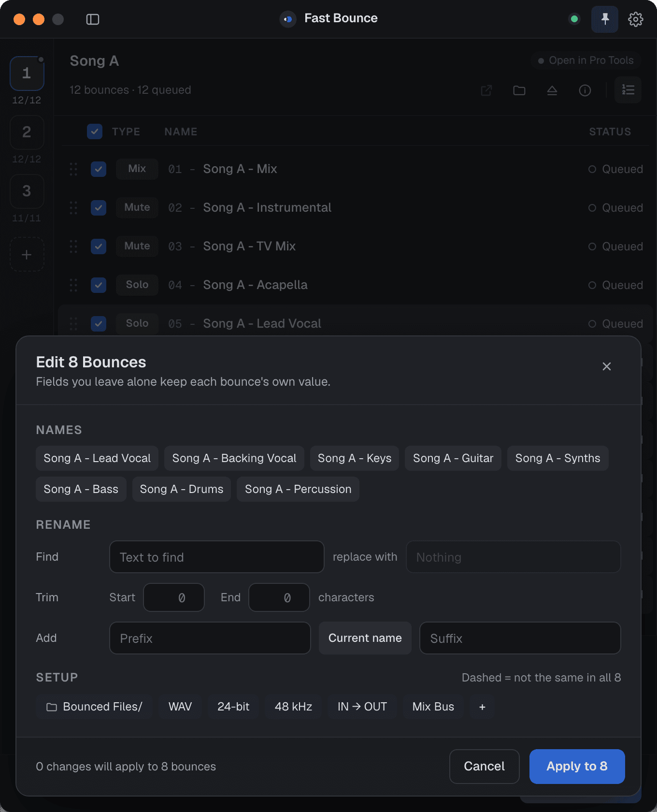Switch to session tab 1
This screenshot has height=812, width=657.
[27, 73]
